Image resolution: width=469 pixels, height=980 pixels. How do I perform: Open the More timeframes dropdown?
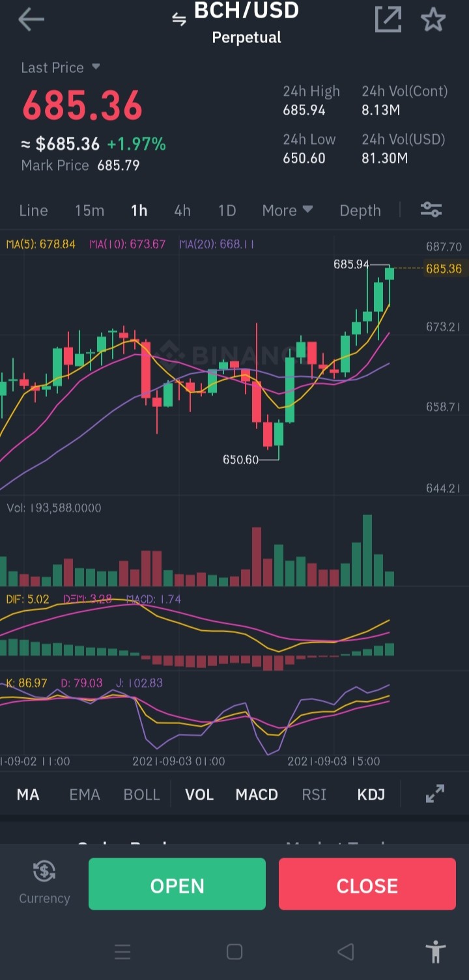point(287,210)
